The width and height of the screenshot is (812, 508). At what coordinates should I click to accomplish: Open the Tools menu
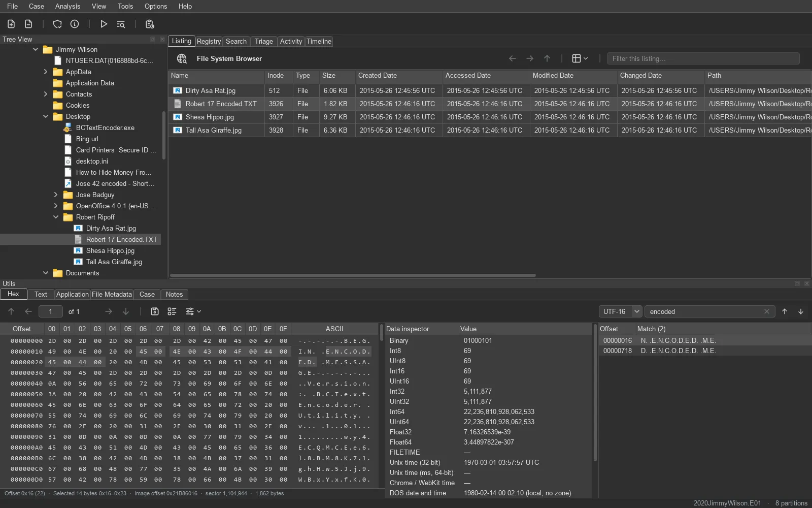tap(125, 6)
